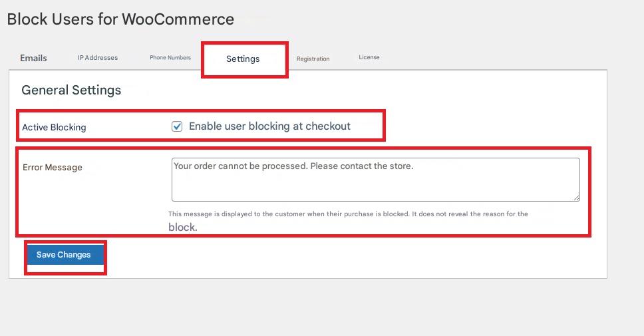
Task: Click the word 'block.' ending the description
Action: click(182, 227)
